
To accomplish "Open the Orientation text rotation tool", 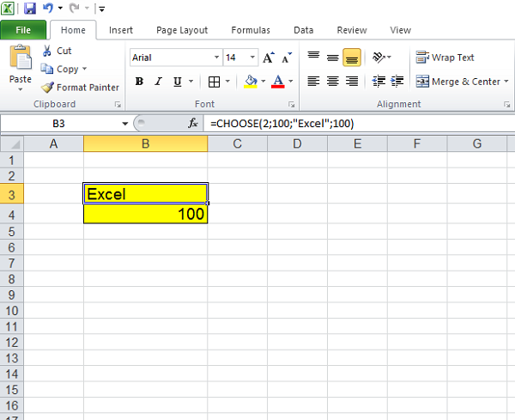I will [379, 58].
